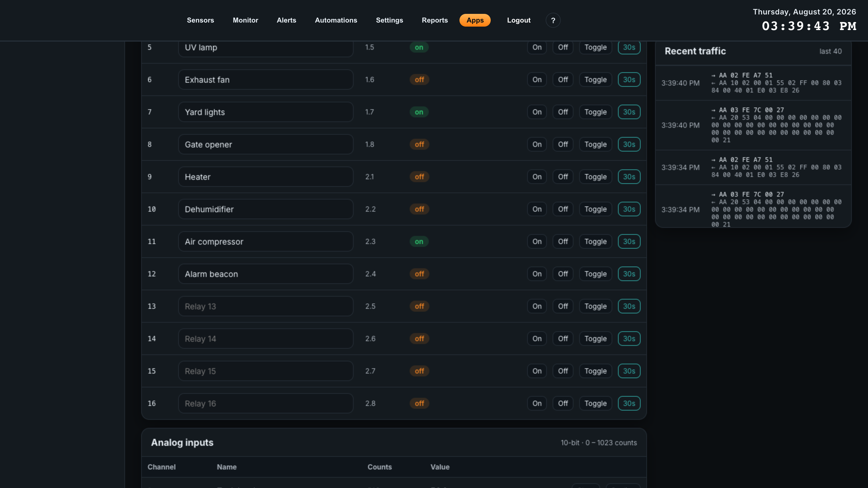Pulse UV lamp for 30s

tap(629, 47)
